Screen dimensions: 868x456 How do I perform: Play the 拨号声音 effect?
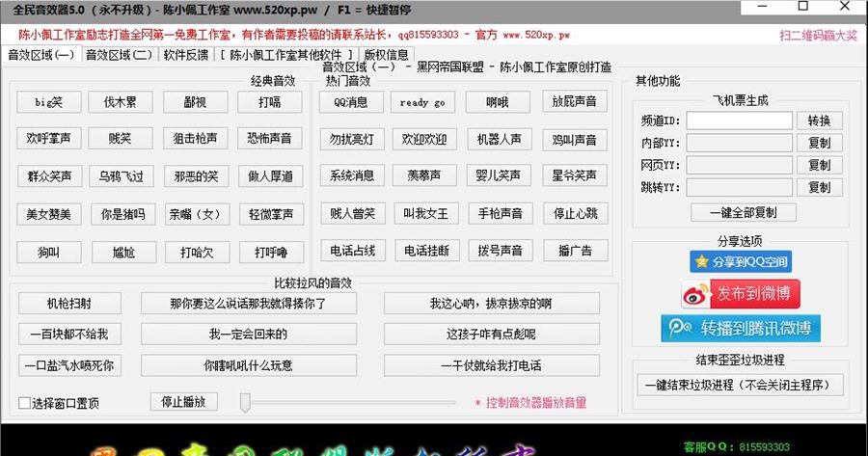pos(501,251)
